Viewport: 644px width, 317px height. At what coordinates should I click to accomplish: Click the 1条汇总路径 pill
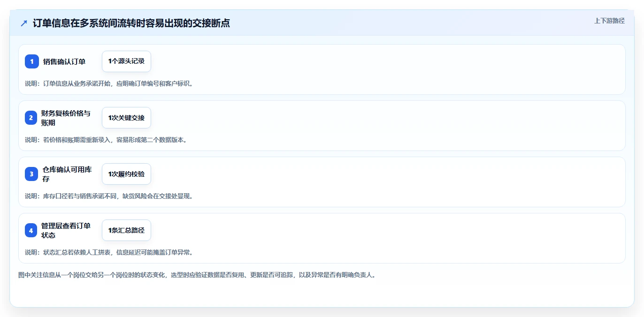pos(126,230)
